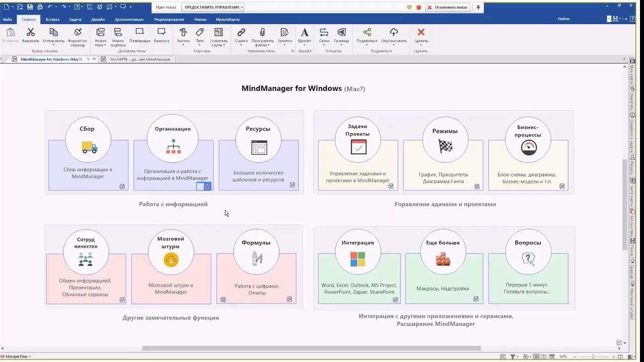
Task: Toggle the map view button in status bar
Action: point(536,356)
